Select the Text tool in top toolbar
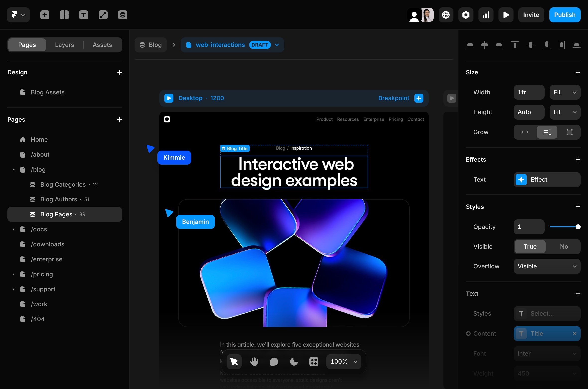This screenshot has height=389, width=588. coord(83,15)
